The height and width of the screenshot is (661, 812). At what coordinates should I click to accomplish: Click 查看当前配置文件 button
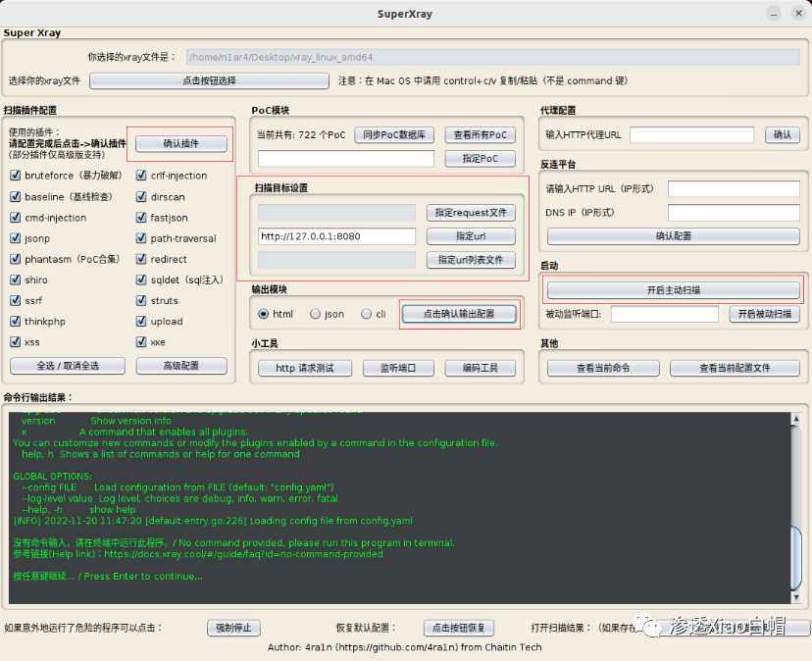pos(735,369)
